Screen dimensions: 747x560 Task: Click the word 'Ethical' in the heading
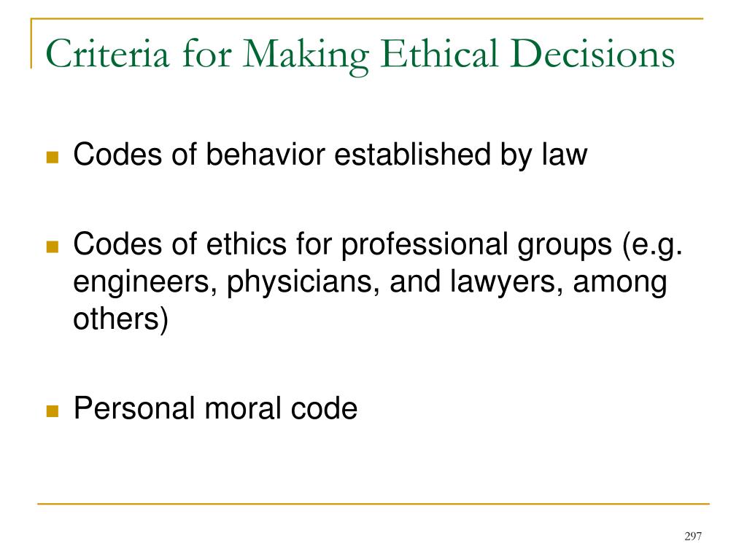coord(438,54)
